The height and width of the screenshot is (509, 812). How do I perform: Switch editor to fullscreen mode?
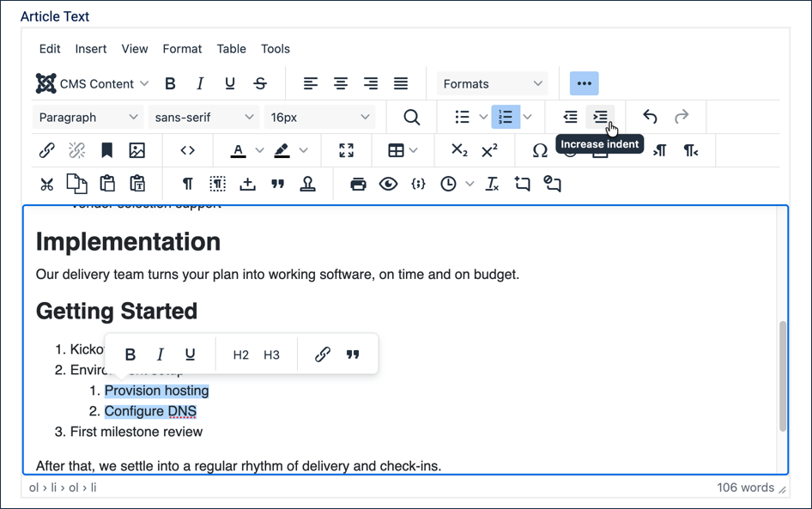point(347,150)
